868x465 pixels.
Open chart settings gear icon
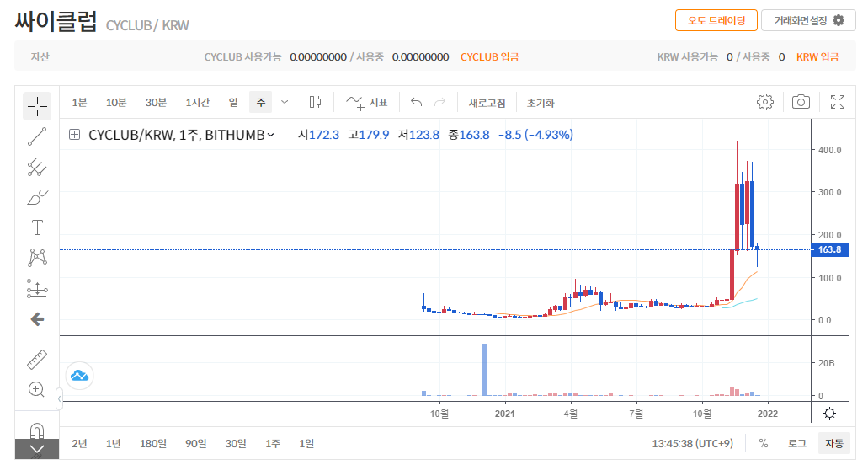click(x=765, y=103)
